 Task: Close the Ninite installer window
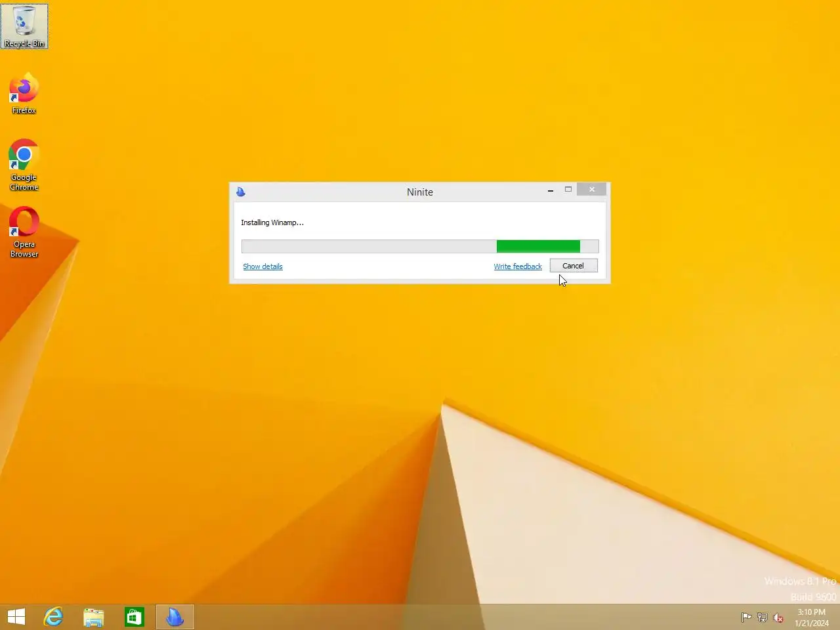pos(592,190)
